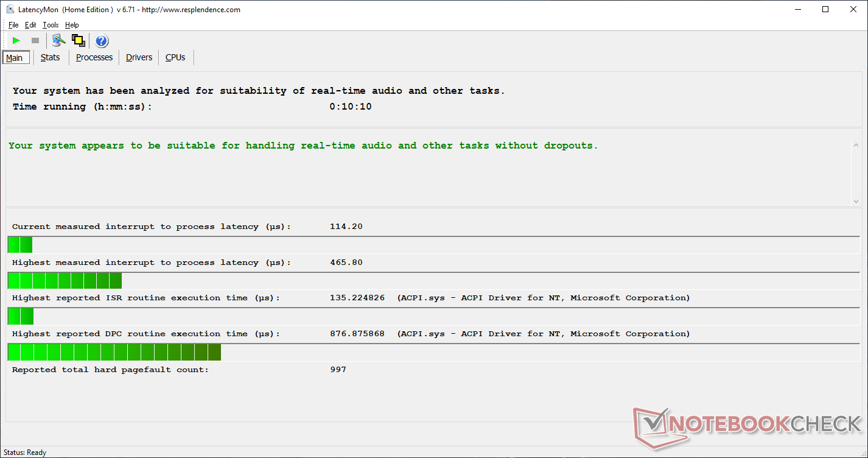The width and height of the screenshot is (868, 458).
Task: Switch to the Stats tab
Action: coord(51,57)
